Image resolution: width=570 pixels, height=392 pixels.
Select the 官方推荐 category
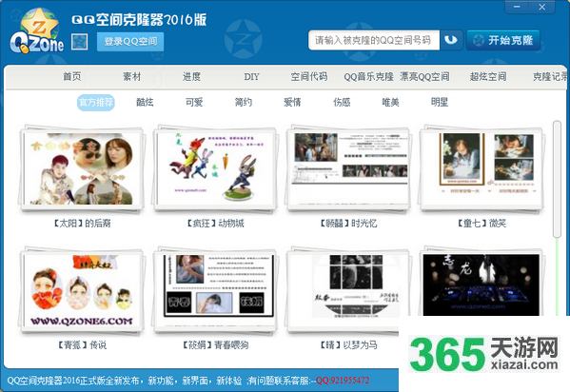[96, 103]
